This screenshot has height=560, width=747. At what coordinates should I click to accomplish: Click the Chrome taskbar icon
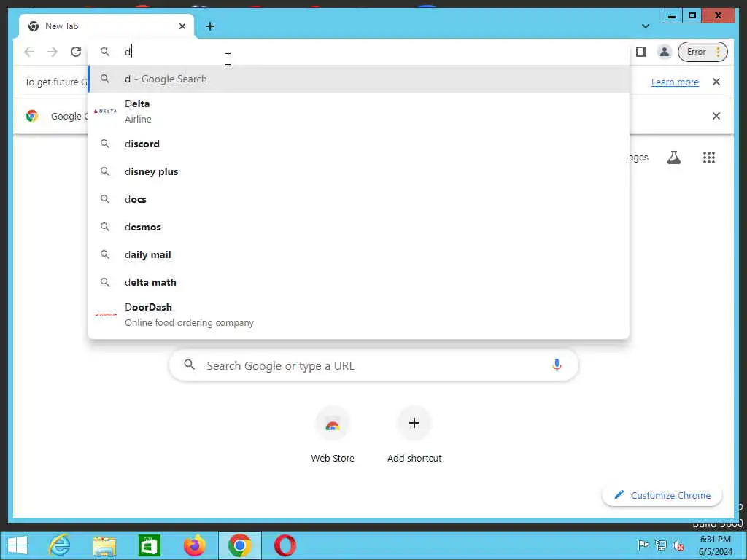pos(239,545)
